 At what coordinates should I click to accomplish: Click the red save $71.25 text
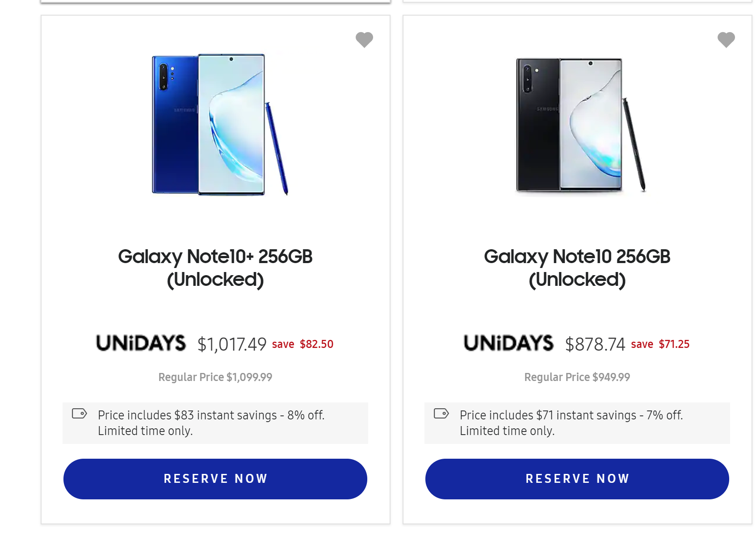tap(660, 344)
